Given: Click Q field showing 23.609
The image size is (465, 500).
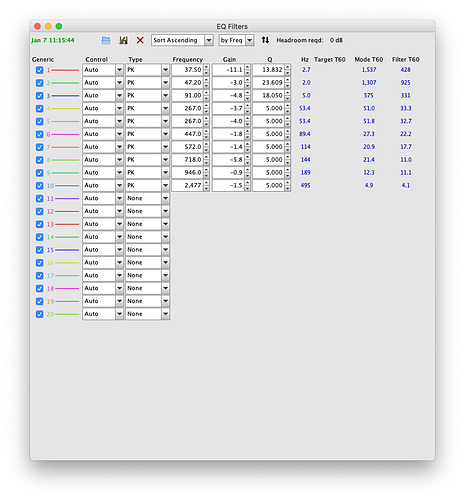Looking at the screenshot, I should pyautogui.click(x=268, y=83).
